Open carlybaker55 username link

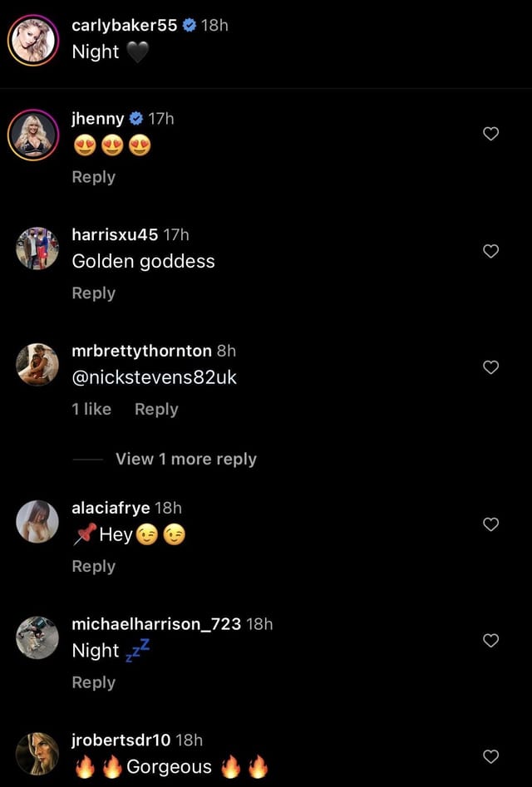click(x=124, y=25)
